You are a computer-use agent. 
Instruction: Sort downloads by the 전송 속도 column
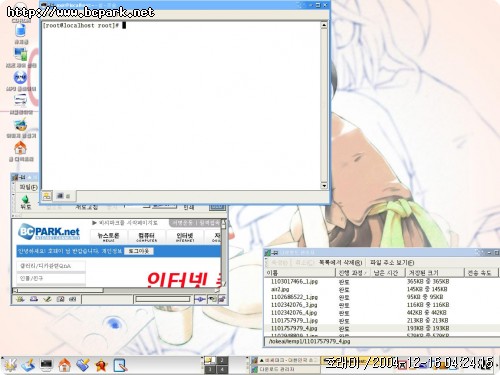(x=481, y=273)
